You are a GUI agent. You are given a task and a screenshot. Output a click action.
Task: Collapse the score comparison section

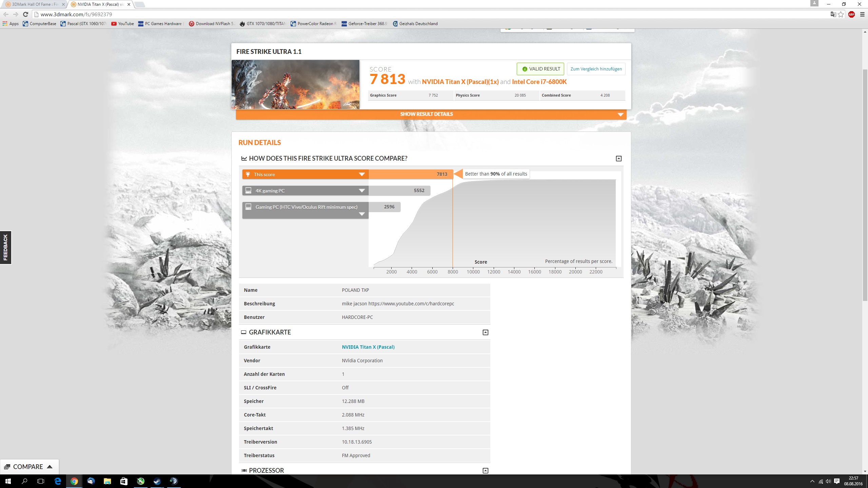click(x=618, y=159)
